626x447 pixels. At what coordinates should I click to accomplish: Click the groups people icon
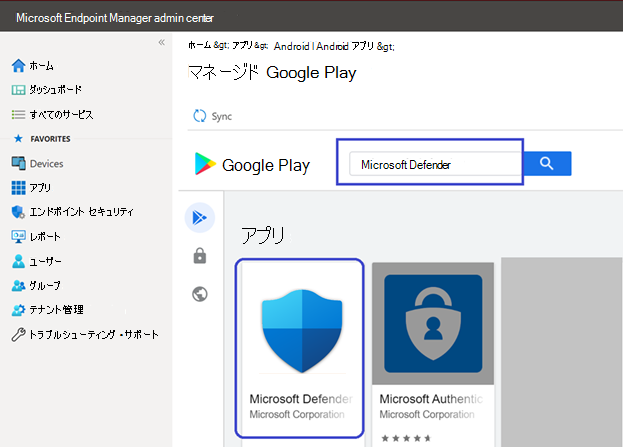click(18, 286)
